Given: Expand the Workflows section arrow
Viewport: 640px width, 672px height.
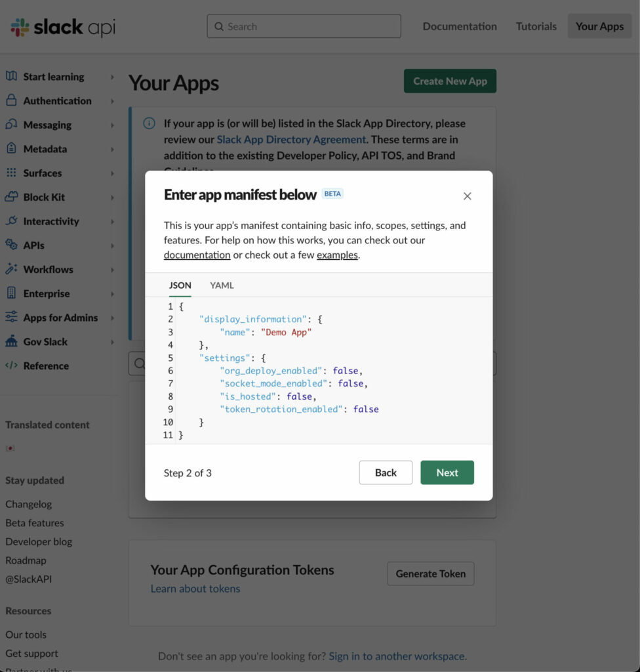Looking at the screenshot, I should pos(112,270).
